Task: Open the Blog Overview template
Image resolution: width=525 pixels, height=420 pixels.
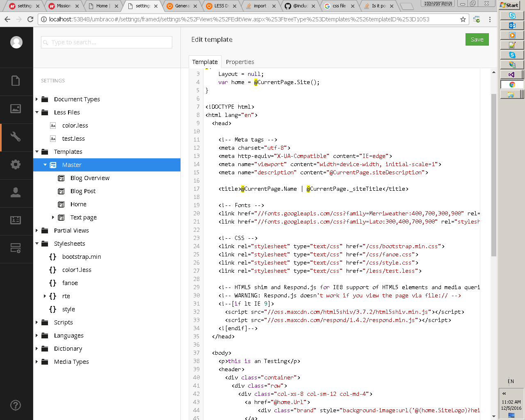Action: coord(90,178)
